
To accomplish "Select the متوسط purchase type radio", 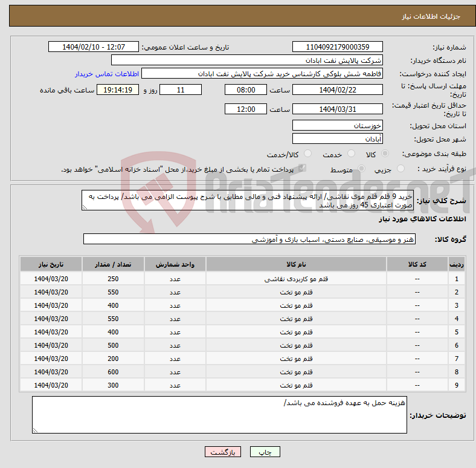I will click(x=361, y=169).
